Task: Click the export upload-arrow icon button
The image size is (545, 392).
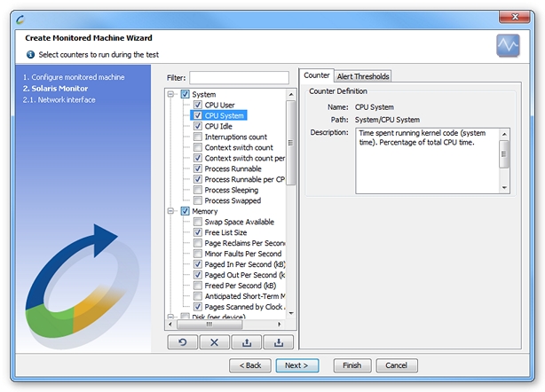Action: pyautogui.click(x=247, y=342)
